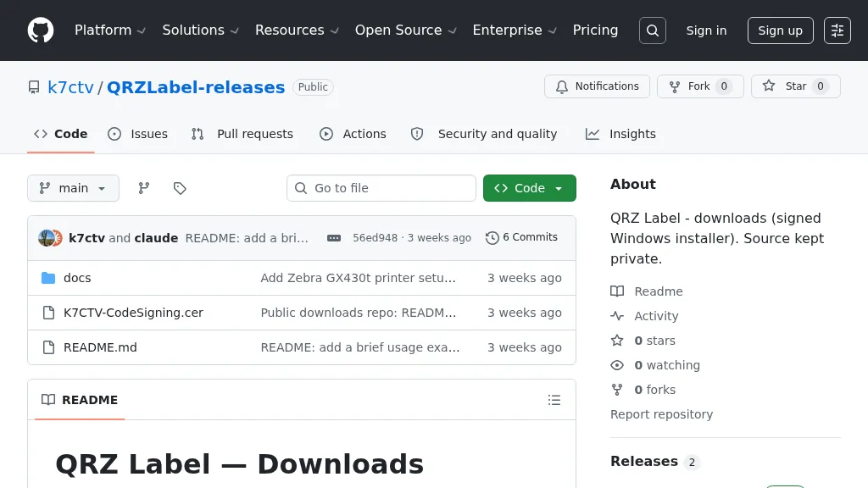Open the Activity link

coord(656,316)
